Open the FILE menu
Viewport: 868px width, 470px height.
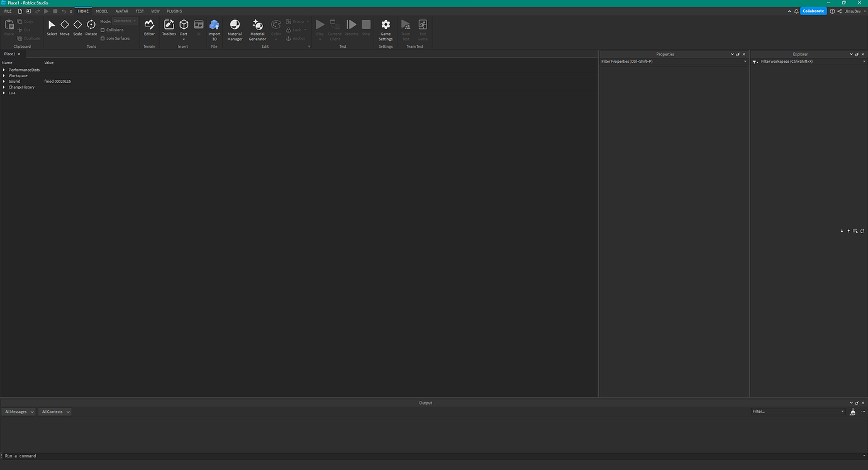[x=8, y=11]
